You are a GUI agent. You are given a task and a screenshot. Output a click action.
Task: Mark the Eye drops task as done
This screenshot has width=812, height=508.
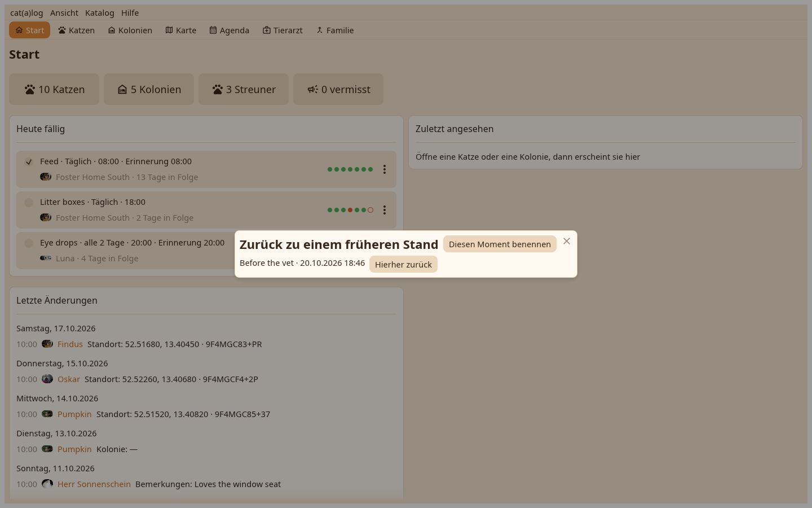click(29, 243)
